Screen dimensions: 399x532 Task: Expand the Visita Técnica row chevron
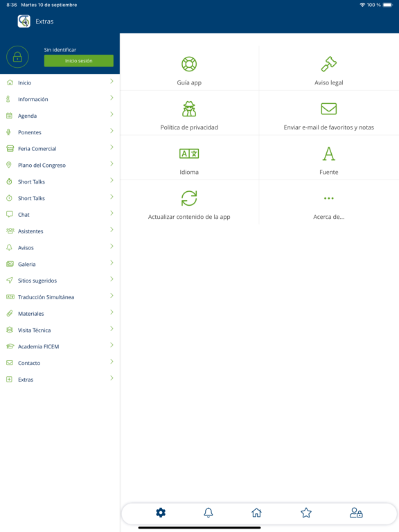[x=112, y=328]
